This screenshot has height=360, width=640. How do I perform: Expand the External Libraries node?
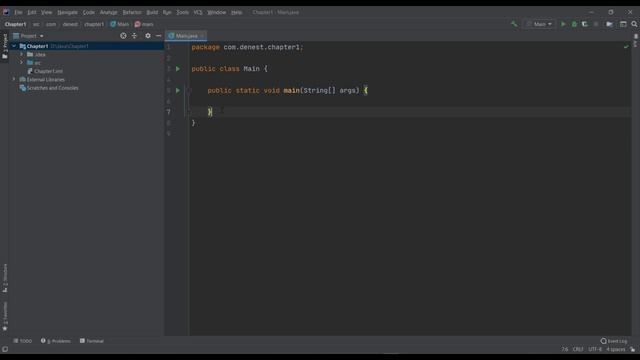tap(14, 80)
